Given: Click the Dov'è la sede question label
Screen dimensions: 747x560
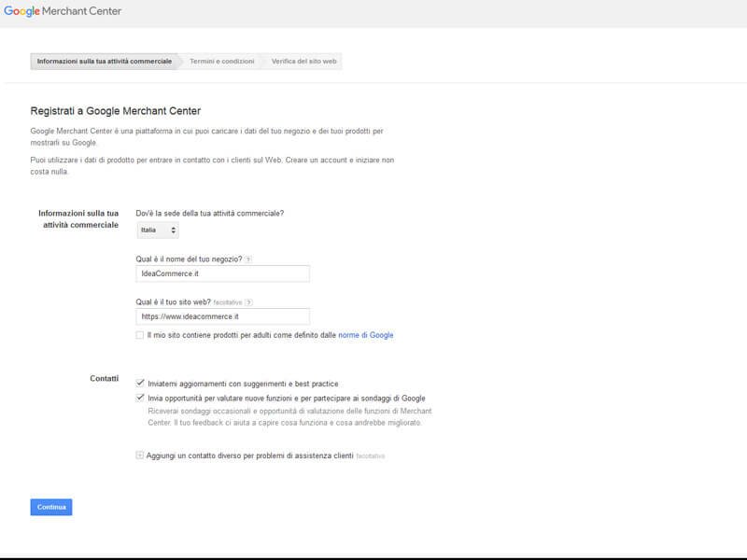Looking at the screenshot, I should click(209, 214).
